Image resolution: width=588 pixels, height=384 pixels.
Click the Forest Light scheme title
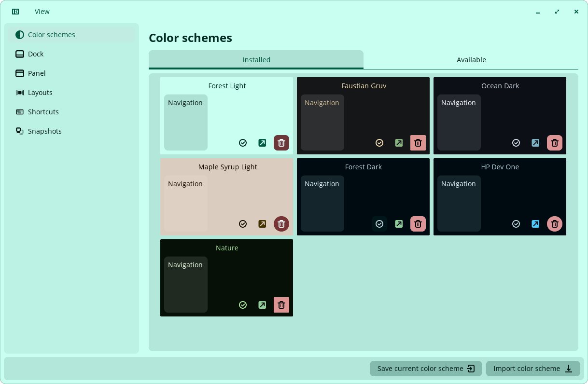[227, 86]
